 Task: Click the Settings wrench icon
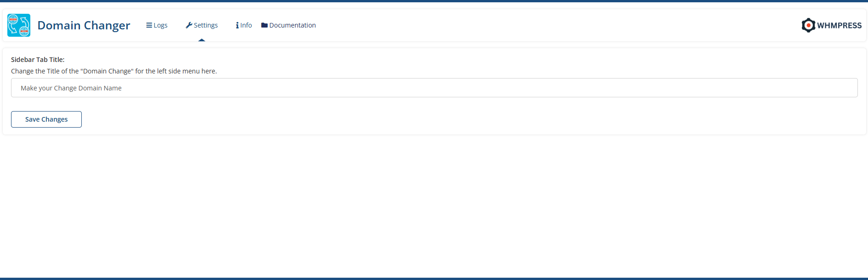coord(189,25)
